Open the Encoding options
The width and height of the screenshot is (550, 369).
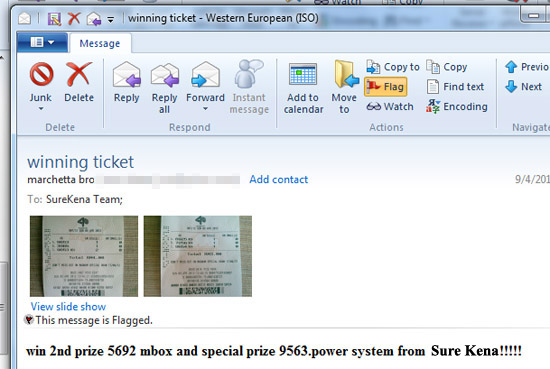[x=457, y=106]
